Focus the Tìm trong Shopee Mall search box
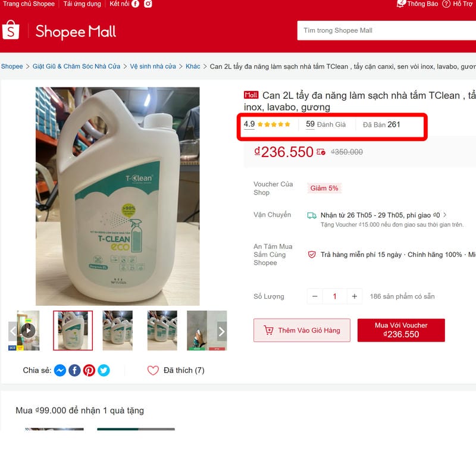 pyautogui.click(x=386, y=30)
